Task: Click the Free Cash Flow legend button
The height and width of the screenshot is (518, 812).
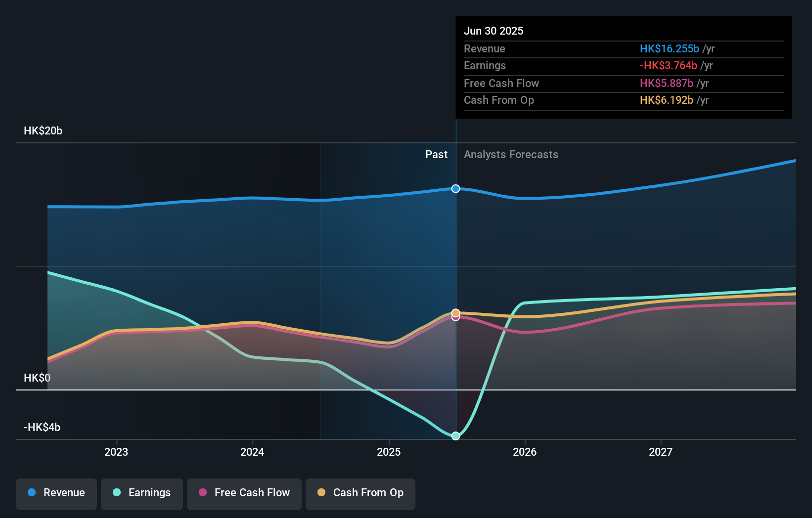Action: pyautogui.click(x=244, y=494)
